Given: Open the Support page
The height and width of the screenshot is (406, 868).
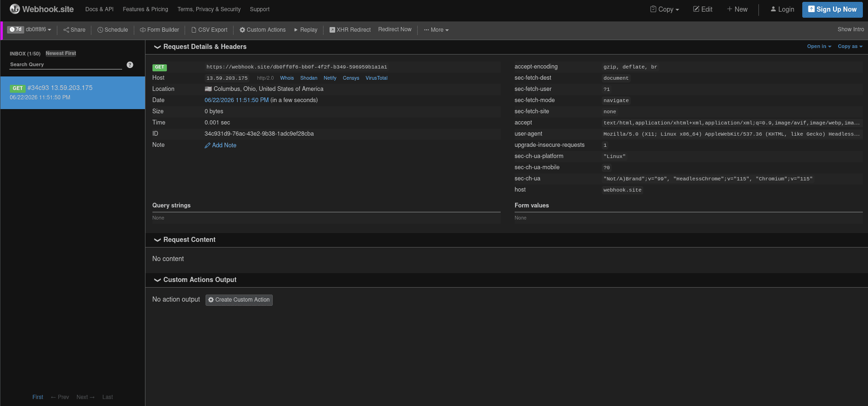Looking at the screenshot, I should [x=260, y=9].
